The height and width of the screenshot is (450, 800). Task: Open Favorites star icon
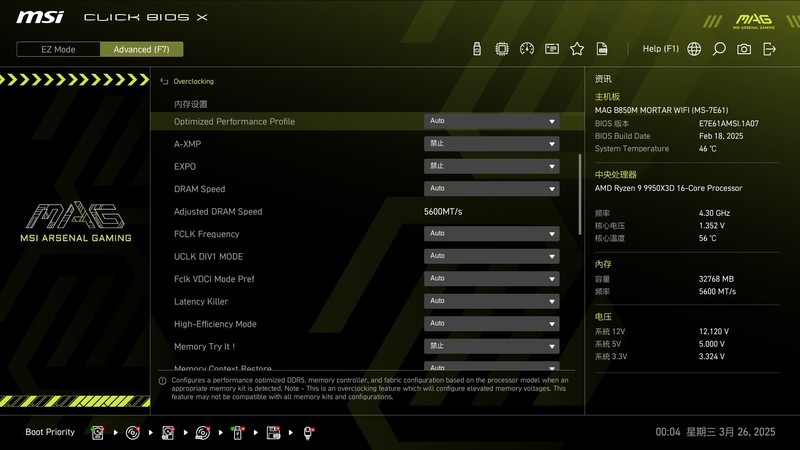pos(577,49)
